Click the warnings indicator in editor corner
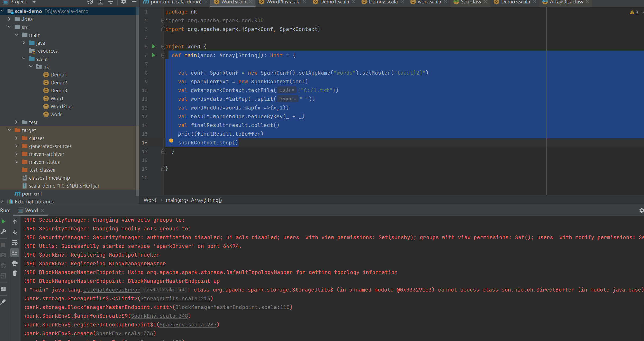This screenshot has width=644, height=341. pos(634,12)
